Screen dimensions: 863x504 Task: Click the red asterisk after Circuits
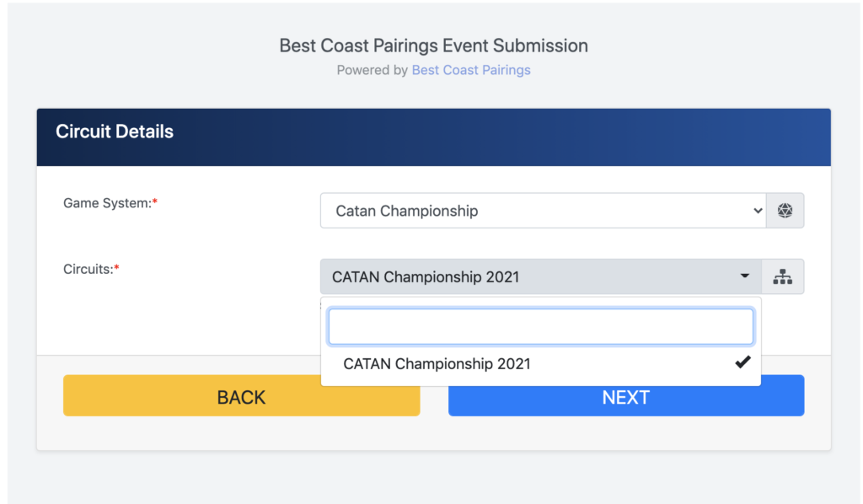(116, 267)
